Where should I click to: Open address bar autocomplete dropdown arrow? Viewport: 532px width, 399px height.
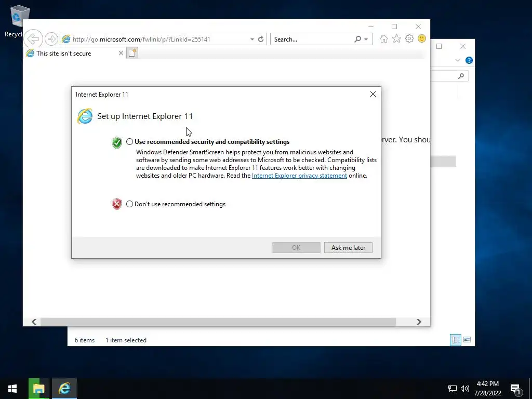(252, 39)
